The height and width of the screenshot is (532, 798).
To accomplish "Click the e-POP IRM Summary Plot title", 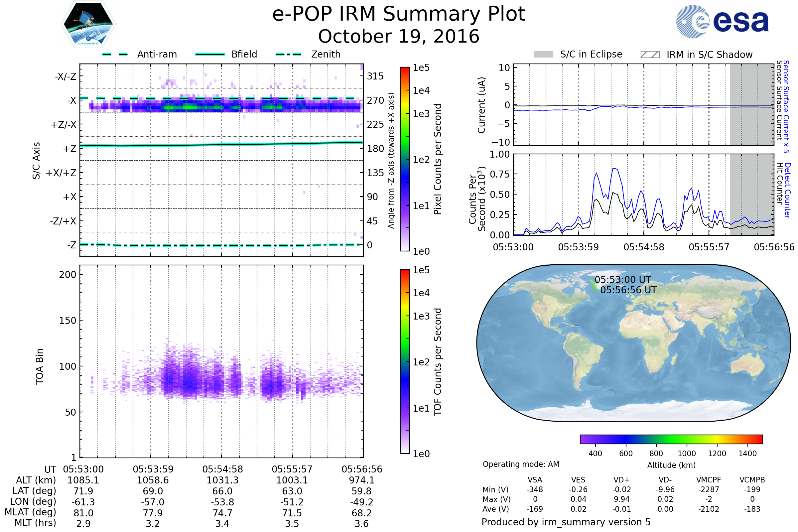I will [x=399, y=14].
